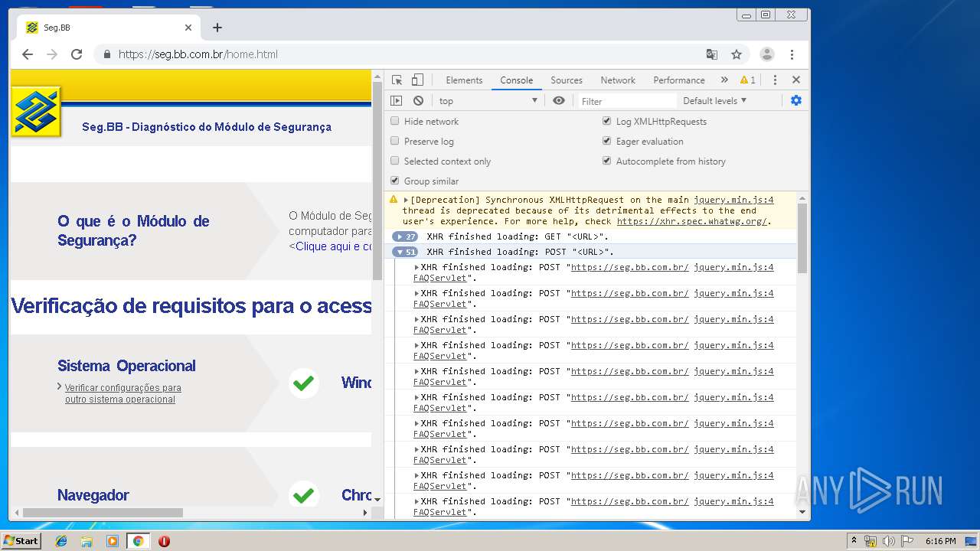
Task: Switch to the Performance tab
Action: [679, 80]
